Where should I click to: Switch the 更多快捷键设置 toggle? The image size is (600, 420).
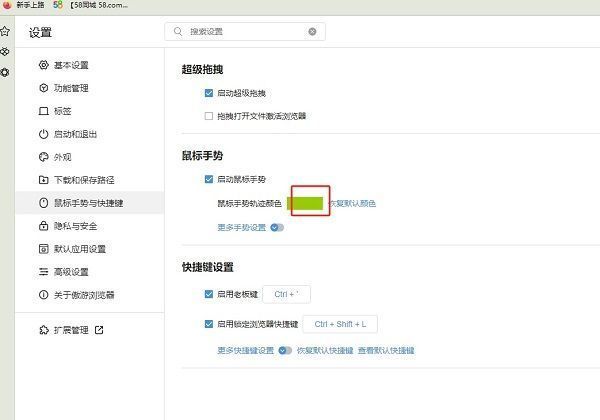click(285, 350)
